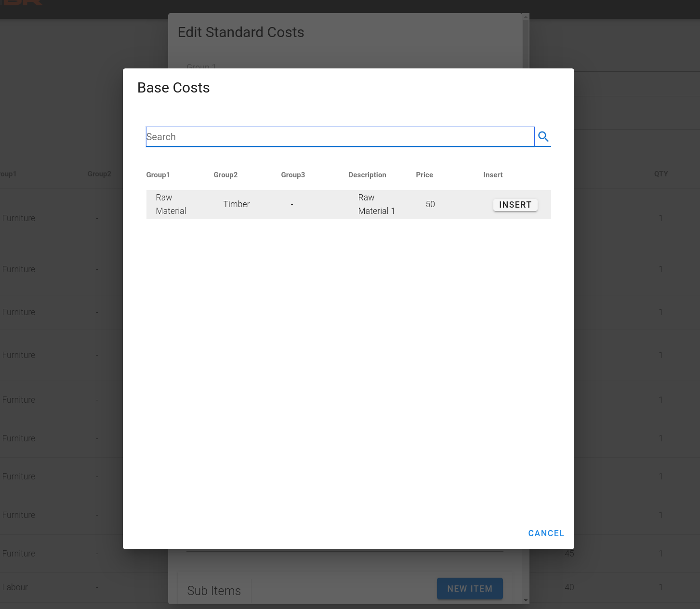Click Group2 column header in Base Costs table

[x=225, y=175]
